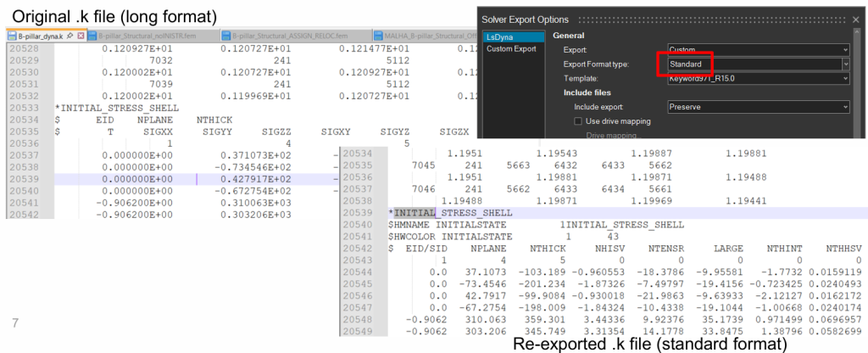This screenshot has height=353, width=868.
Task: Click the B-pillar_Structural_ASSIGN_RELOC.fem file icon
Action: click(225, 36)
